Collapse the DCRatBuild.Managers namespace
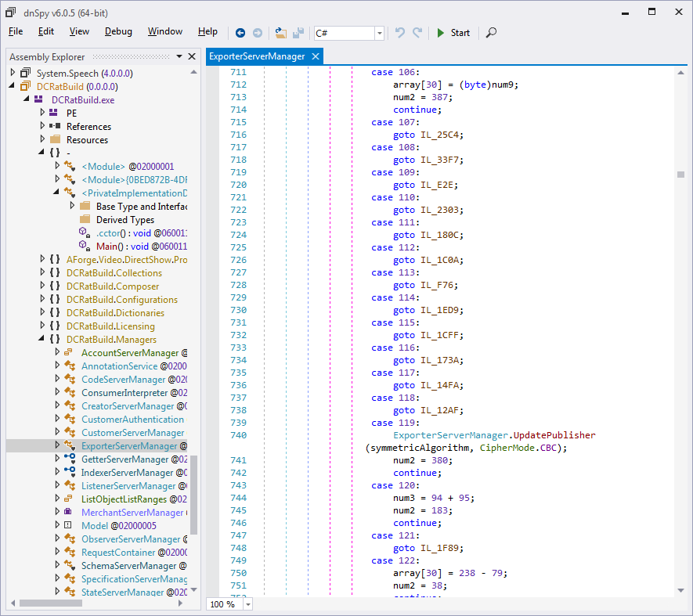 [x=42, y=339]
